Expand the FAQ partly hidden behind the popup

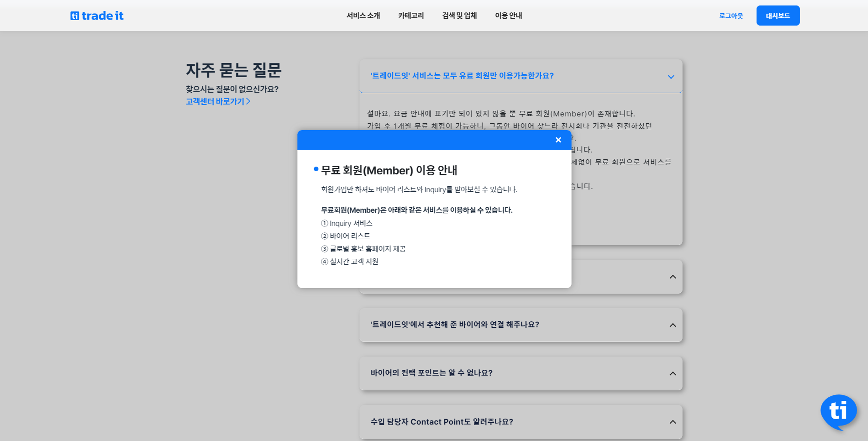[673, 277]
